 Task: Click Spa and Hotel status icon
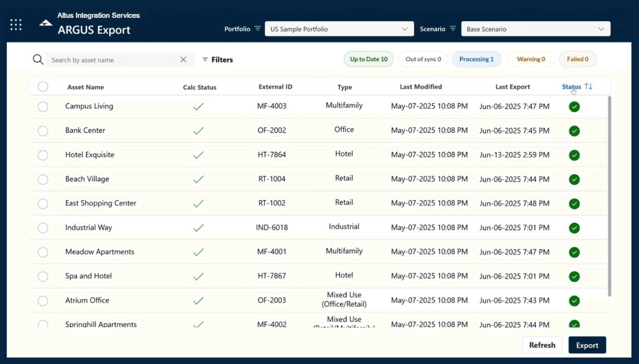pos(574,277)
